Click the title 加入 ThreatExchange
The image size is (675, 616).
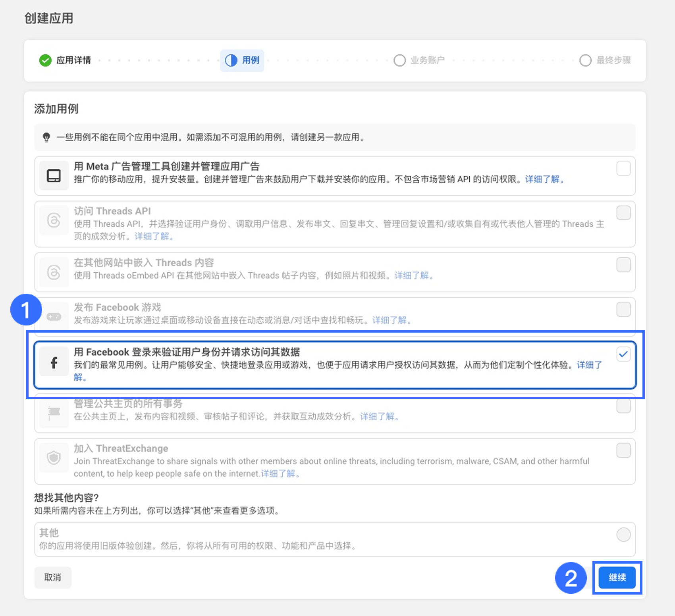121,449
